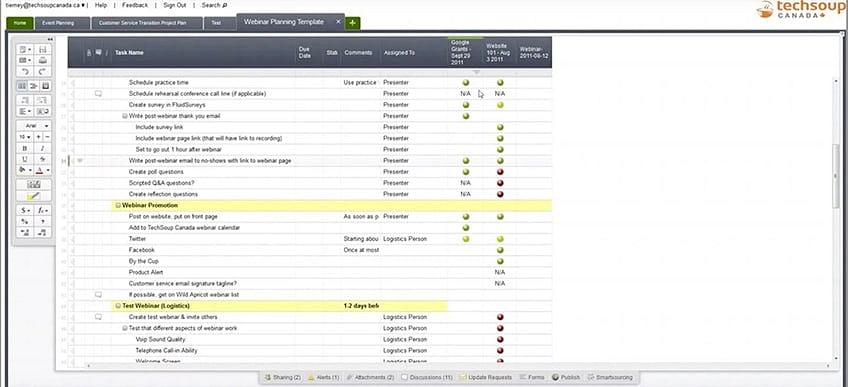Open comment on Create test webinar row
Viewport: 848px width, 387px height.
98,317
